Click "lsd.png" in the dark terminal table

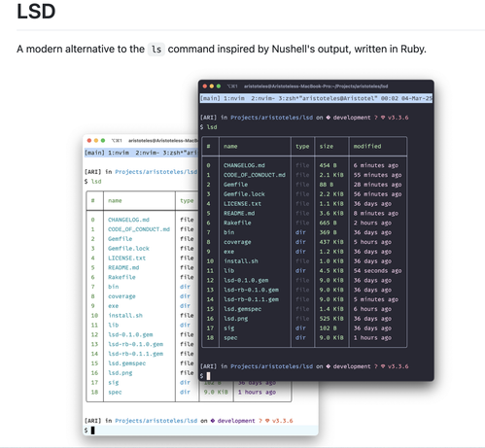[235, 319]
